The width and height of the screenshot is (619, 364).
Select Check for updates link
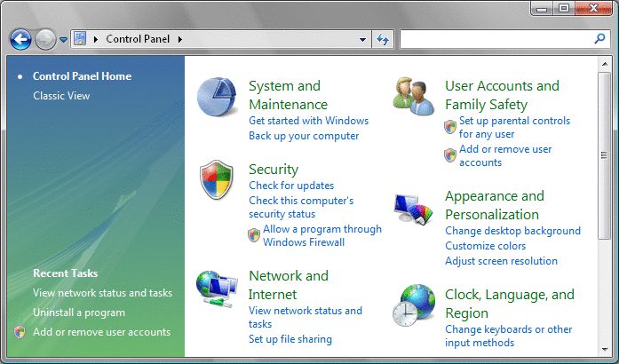(x=291, y=186)
